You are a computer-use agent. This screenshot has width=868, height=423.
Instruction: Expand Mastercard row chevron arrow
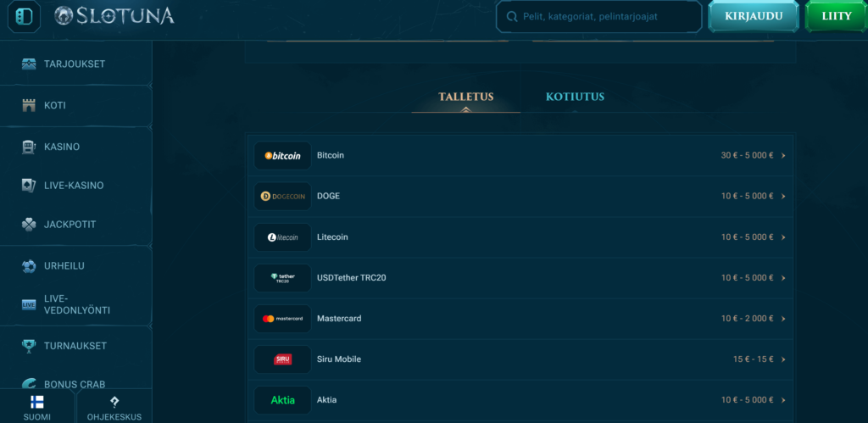783,319
